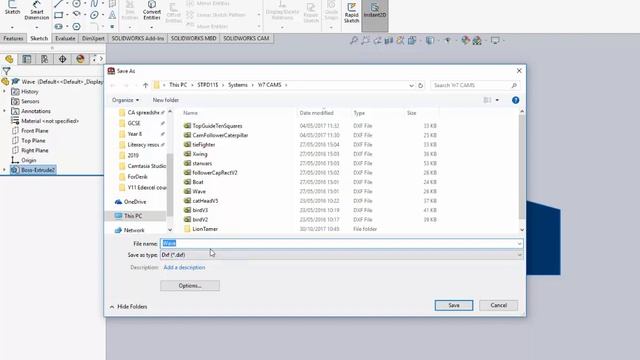Select the Top Plane tree item
This screenshot has width=640, height=360.
pyautogui.click(x=33, y=140)
